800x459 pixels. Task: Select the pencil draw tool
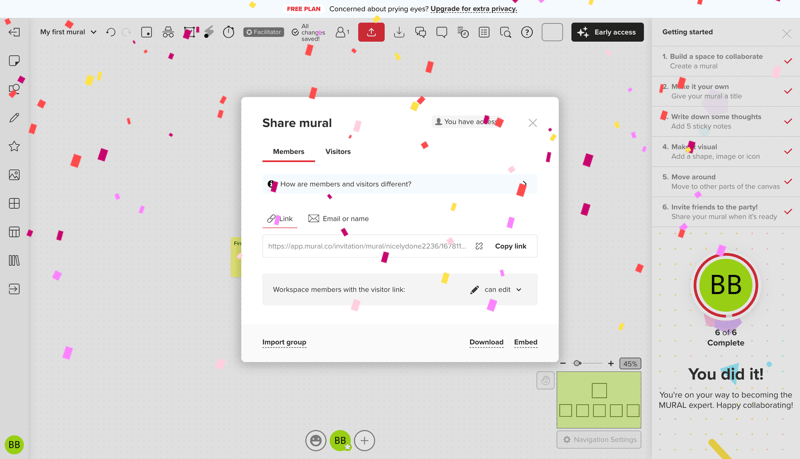click(14, 118)
